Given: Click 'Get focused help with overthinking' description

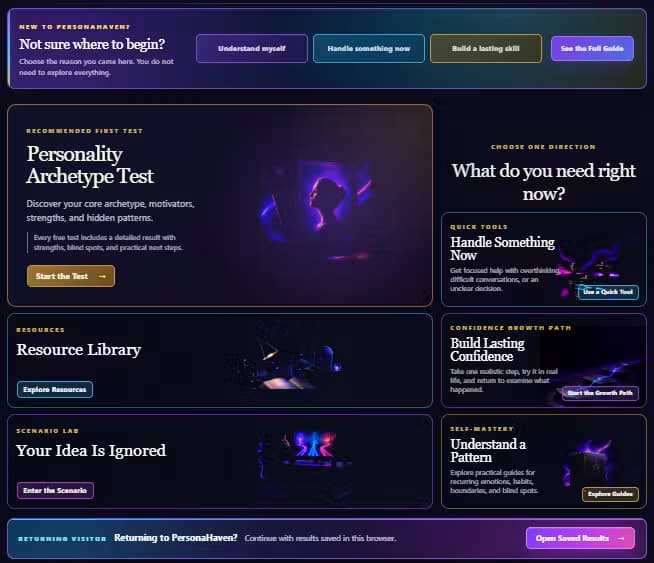Looking at the screenshot, I should [505, 279].
